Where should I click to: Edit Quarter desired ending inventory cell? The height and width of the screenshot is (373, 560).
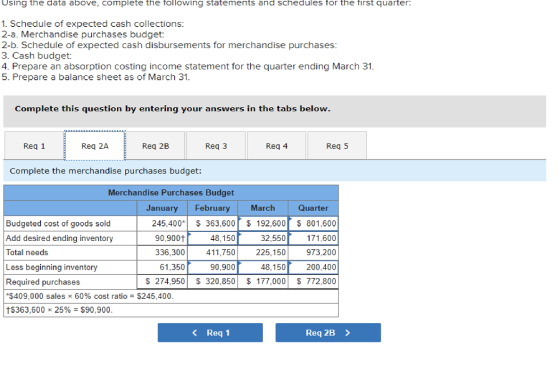(x=313, y=238)
